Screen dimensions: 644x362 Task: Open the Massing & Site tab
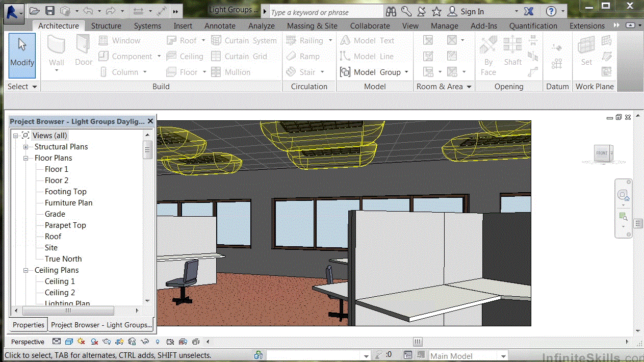pos(312,25)
